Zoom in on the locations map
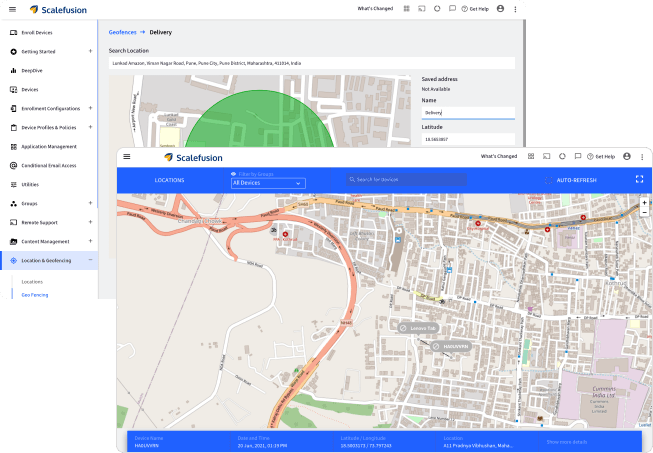 pos(644,203)
